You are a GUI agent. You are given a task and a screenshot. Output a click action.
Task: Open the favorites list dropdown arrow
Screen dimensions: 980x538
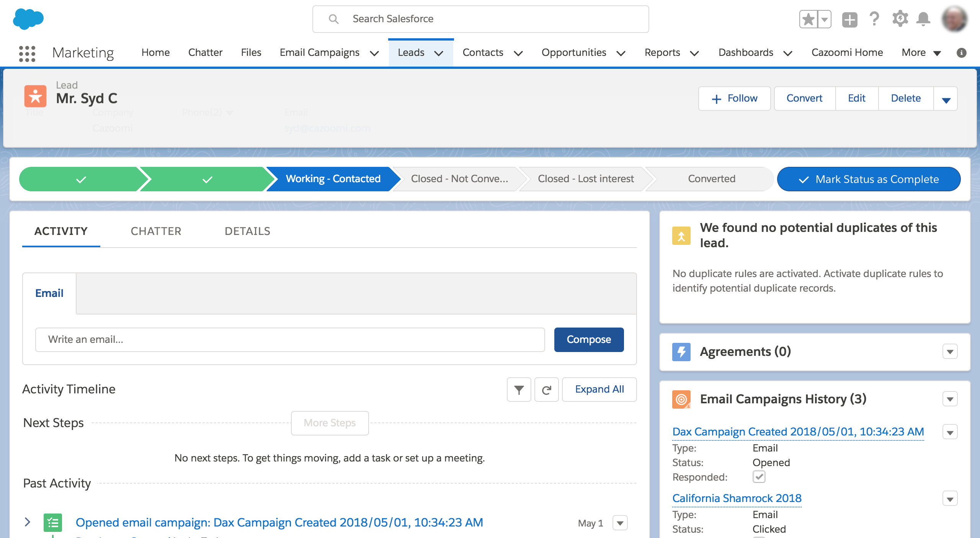click(825, 19)
